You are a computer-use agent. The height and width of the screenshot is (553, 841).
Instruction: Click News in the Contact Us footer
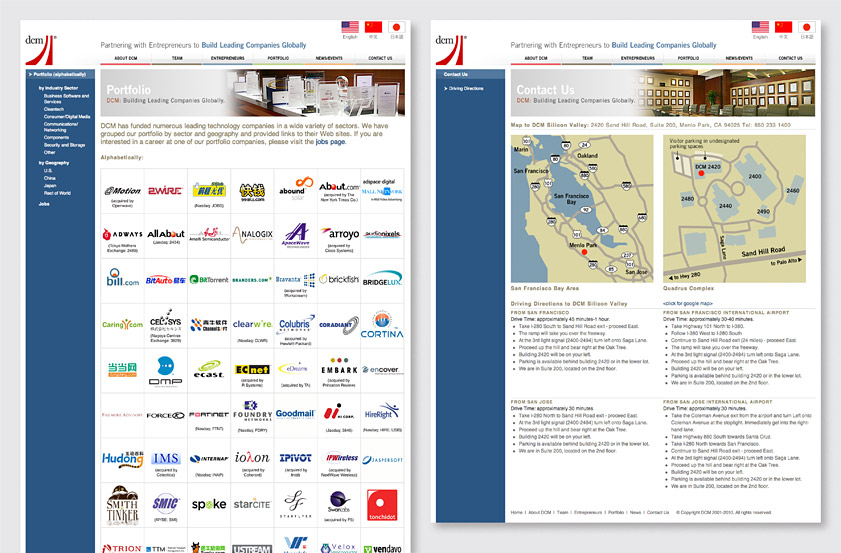coord(635,512)
